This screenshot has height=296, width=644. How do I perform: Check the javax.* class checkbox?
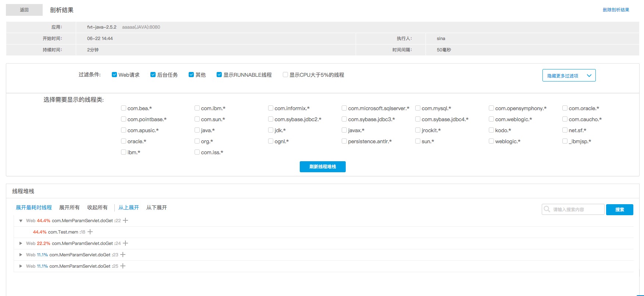coord(344,130)
